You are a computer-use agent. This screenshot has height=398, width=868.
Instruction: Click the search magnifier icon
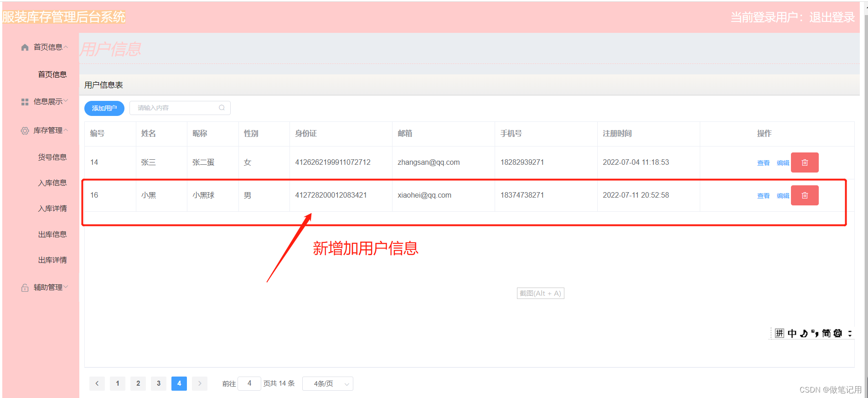(222, 108)
